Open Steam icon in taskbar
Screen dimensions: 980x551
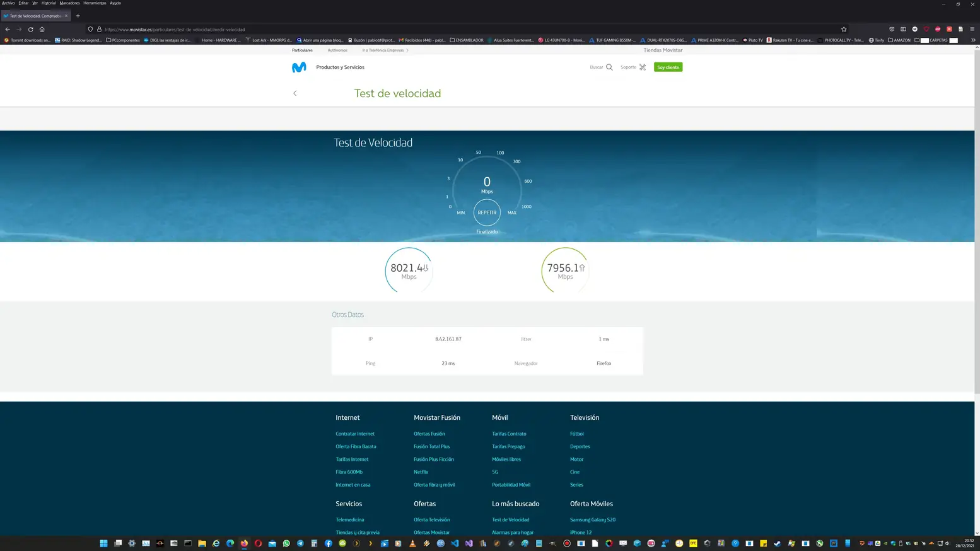[x=777, y=543]
